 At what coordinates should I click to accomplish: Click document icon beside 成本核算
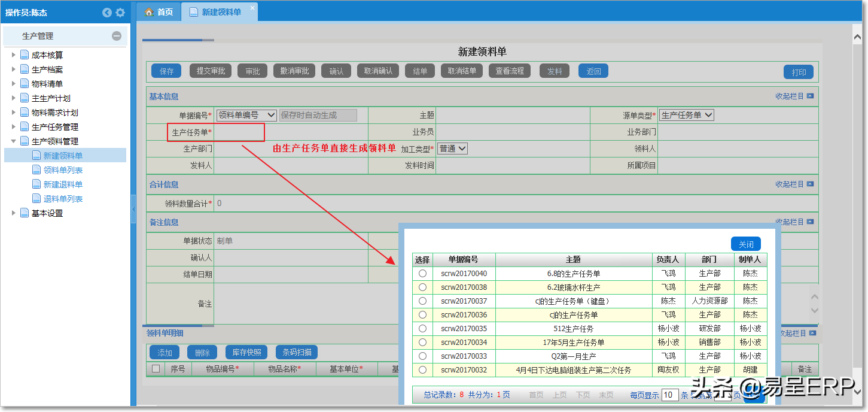tap(25, 55)
